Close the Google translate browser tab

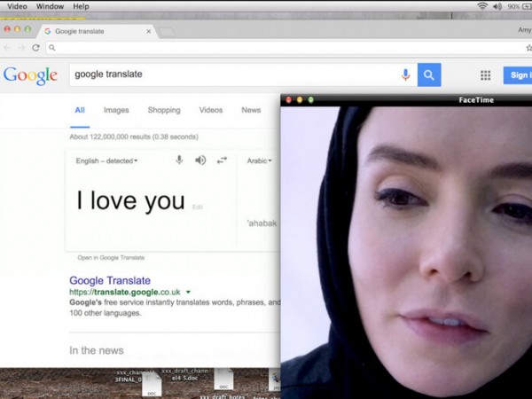pos(147,31)
